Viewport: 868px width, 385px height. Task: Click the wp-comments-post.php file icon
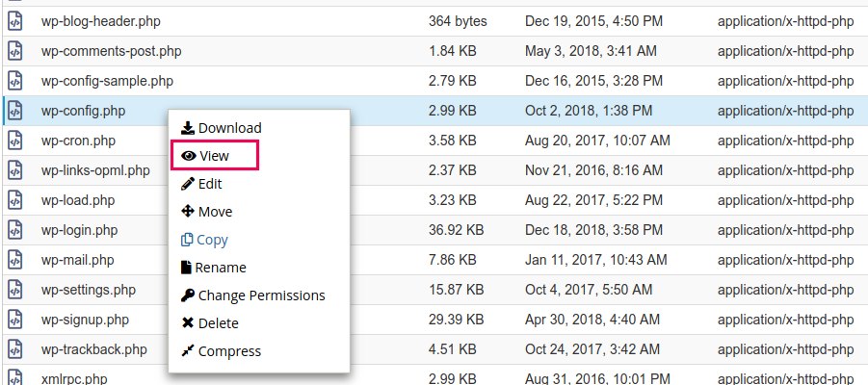[x=14, y=51]
